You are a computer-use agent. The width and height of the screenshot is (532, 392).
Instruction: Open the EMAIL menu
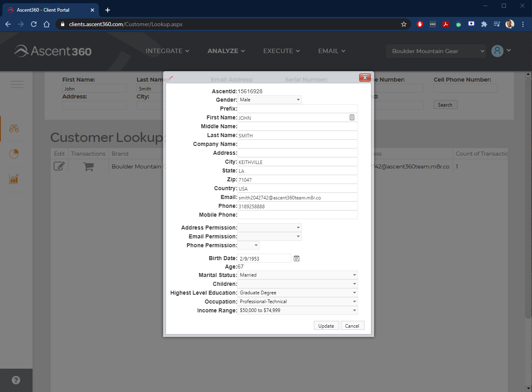pos(332,51)
